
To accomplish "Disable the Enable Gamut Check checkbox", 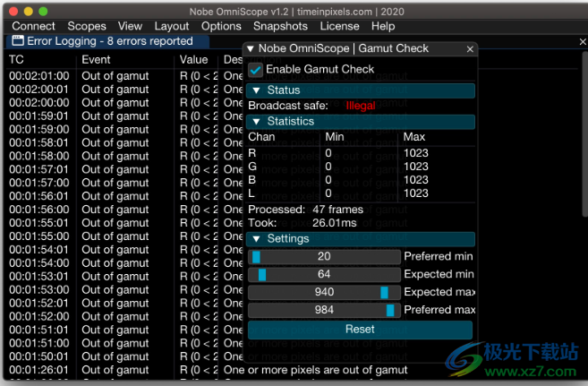I will pos(255,70).
